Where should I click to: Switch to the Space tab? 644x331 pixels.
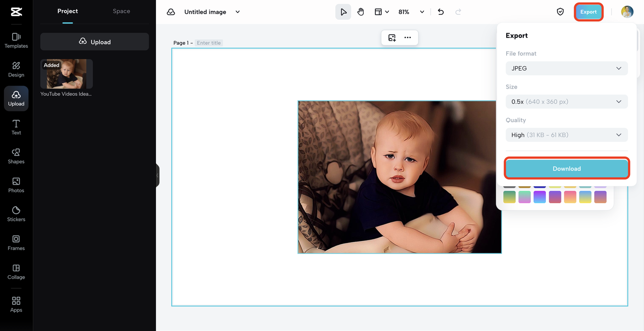coord(121,11)
